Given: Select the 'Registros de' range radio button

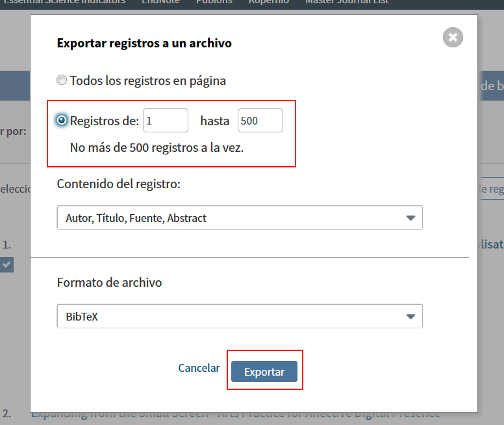Looking at the screenshot, I should pyautogui.click(x=62, y=121).
